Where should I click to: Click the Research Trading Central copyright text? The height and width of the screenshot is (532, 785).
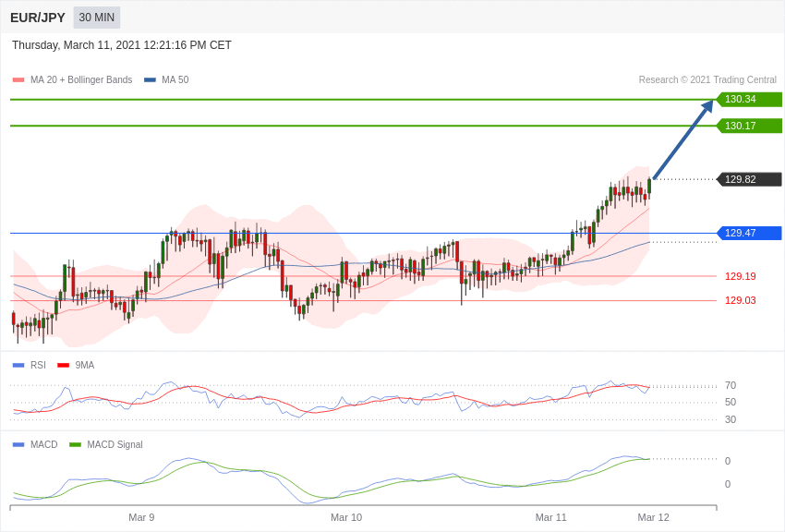707,80
